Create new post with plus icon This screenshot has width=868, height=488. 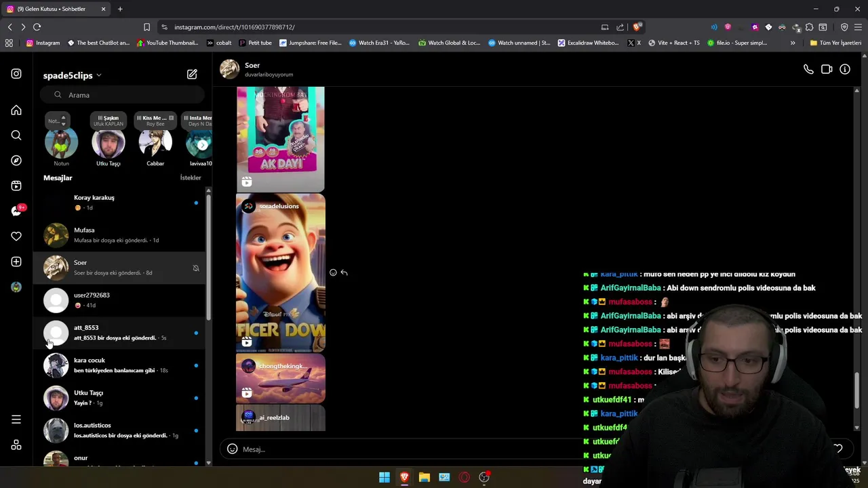coord(16,262)
